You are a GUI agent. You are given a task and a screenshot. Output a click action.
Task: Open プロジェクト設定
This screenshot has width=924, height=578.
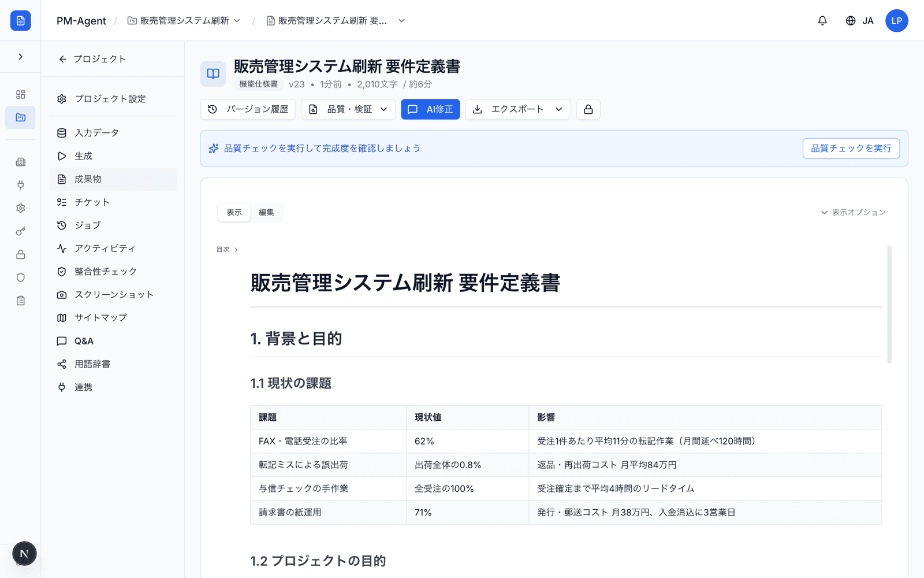tap(113, 99)
